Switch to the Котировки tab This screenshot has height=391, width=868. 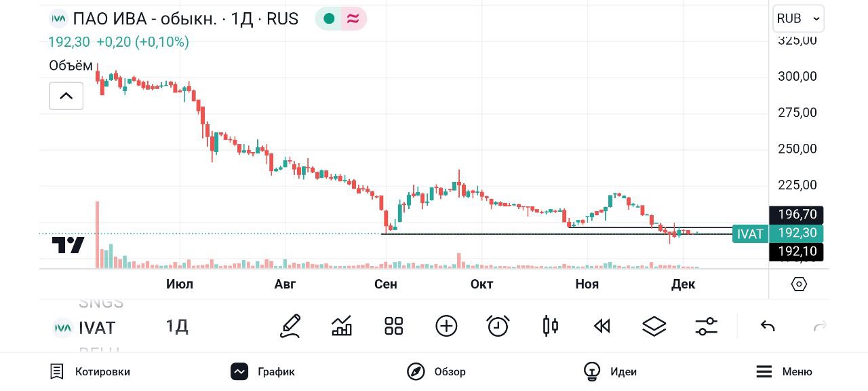[x=90, y=371]
